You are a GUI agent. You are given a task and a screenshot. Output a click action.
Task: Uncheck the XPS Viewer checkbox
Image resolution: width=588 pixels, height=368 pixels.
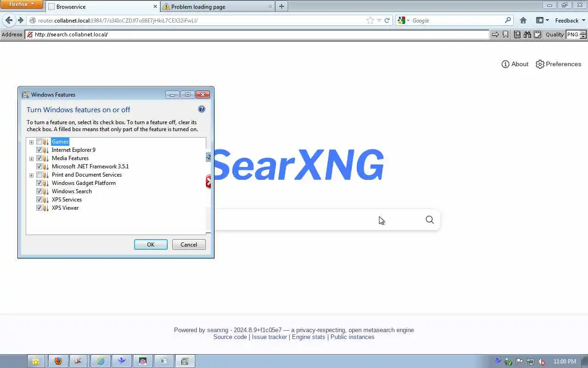coord(39,208)
